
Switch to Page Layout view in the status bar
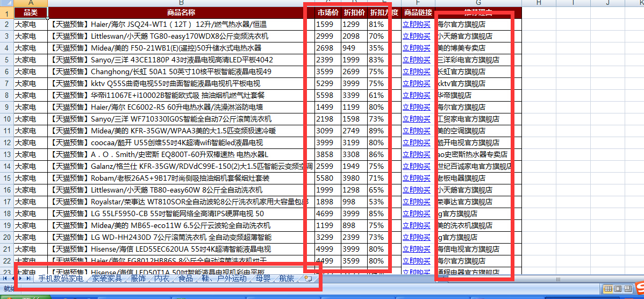point(618,289)
